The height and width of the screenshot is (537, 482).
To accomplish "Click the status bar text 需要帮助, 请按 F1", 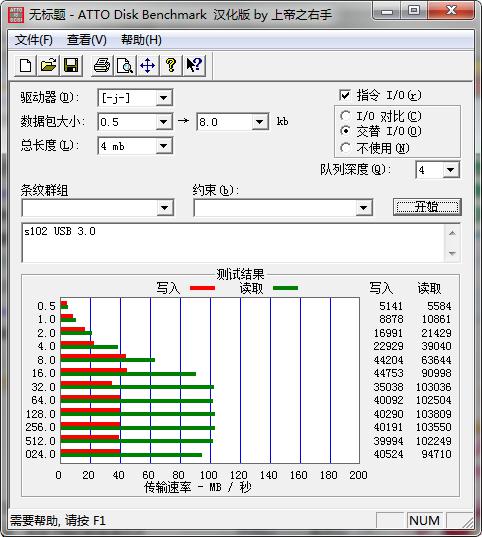I will (58, 521).
